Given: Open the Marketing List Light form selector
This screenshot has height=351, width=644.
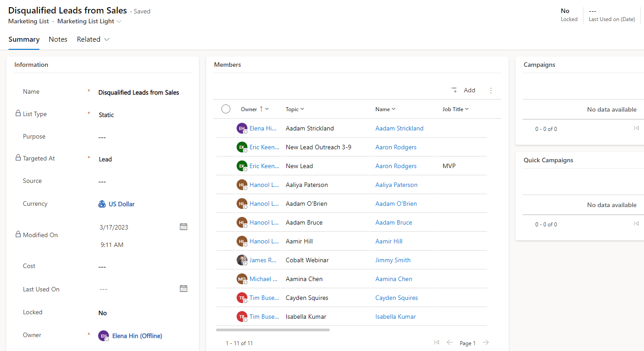Looking at the screenshot, I should click(89, 21).
